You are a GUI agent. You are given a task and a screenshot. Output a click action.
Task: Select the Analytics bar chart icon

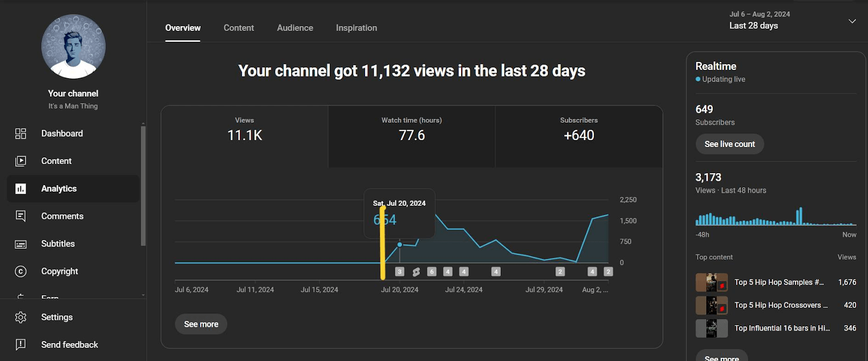pyautogui.click(x=21, y=189)
